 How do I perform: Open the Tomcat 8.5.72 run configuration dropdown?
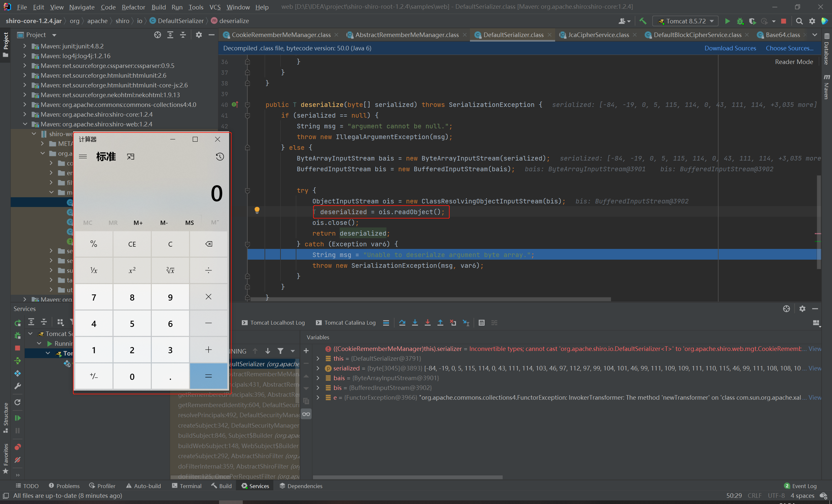(685, 21)
